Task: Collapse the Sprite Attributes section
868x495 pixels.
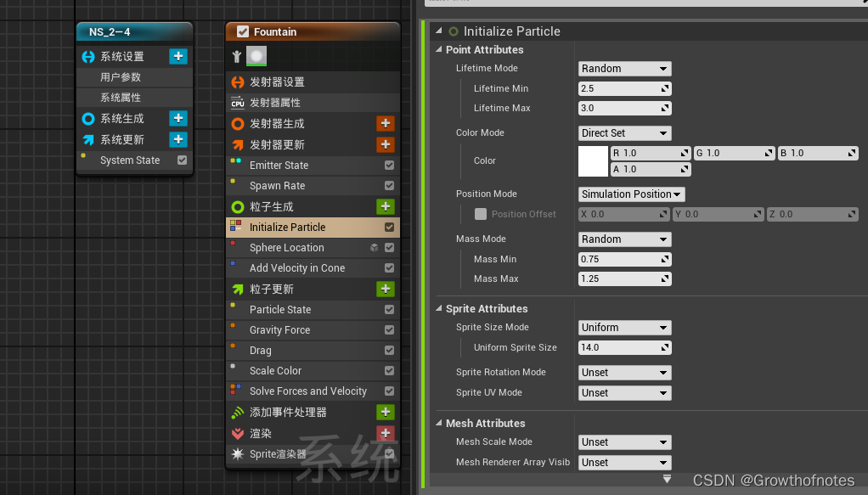Action: [x=437, y=308]
